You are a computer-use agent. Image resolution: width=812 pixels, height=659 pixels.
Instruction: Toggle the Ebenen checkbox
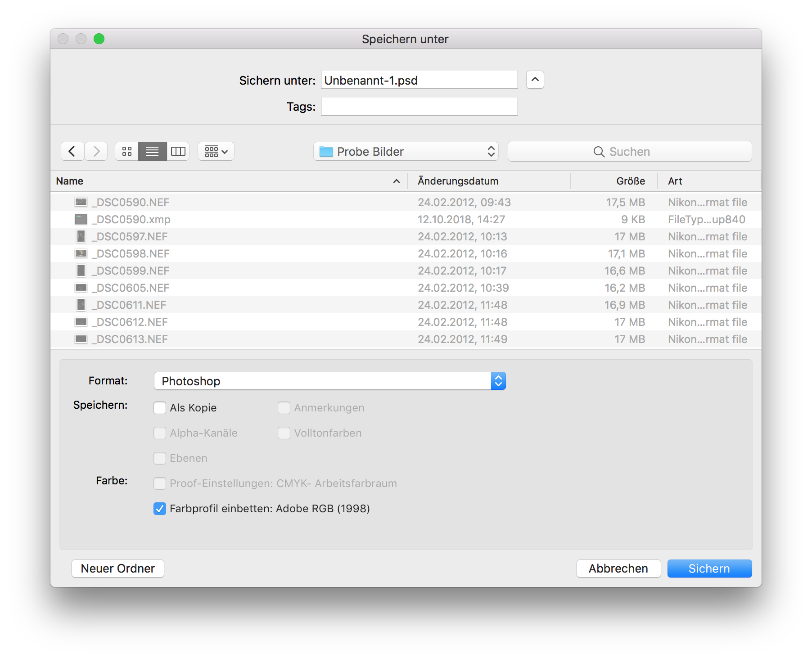coord(160,458)
